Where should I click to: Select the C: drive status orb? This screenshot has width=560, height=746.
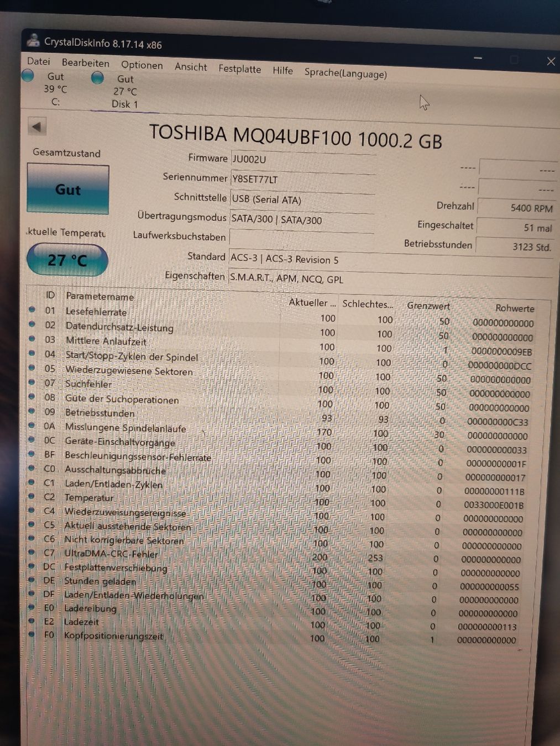(28, 76)
